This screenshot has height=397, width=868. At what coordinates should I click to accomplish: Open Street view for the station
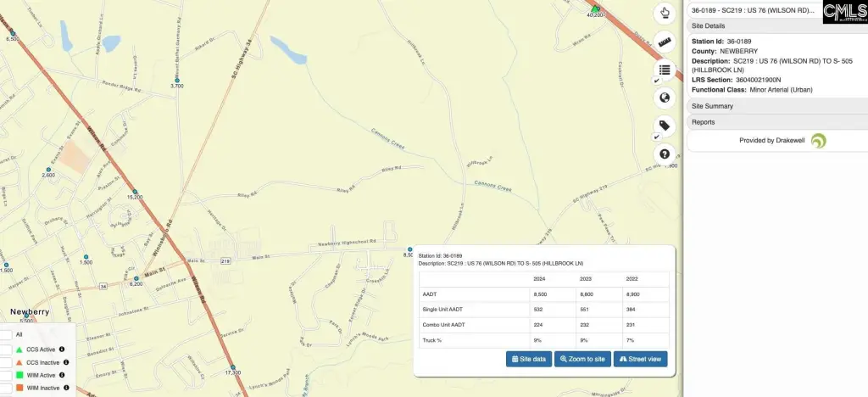point(640,359)
